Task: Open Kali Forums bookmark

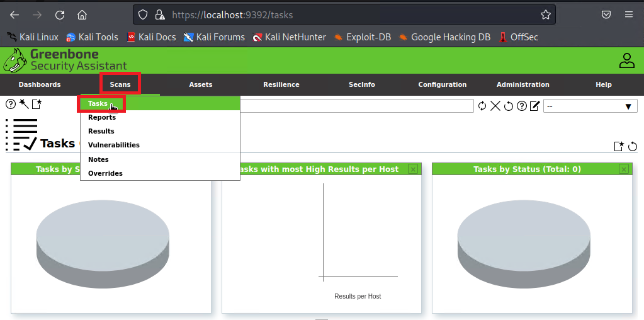Action: 215,37
